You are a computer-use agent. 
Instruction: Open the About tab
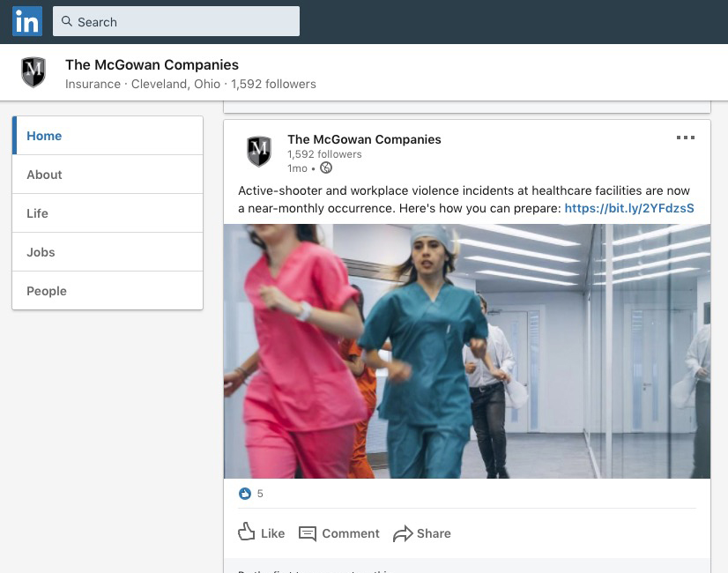[x=108, y=175]
